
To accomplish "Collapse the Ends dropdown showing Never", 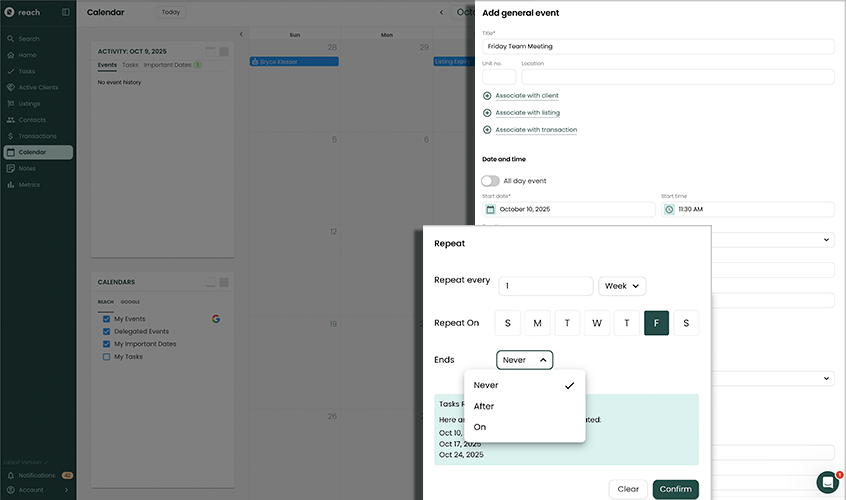I will click(x=524, y=360).
